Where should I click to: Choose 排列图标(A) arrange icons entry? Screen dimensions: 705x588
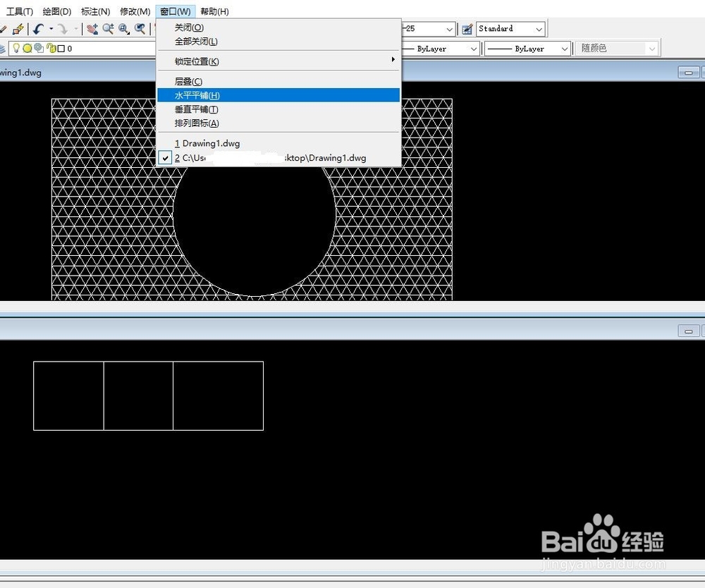tap(278, 123)
